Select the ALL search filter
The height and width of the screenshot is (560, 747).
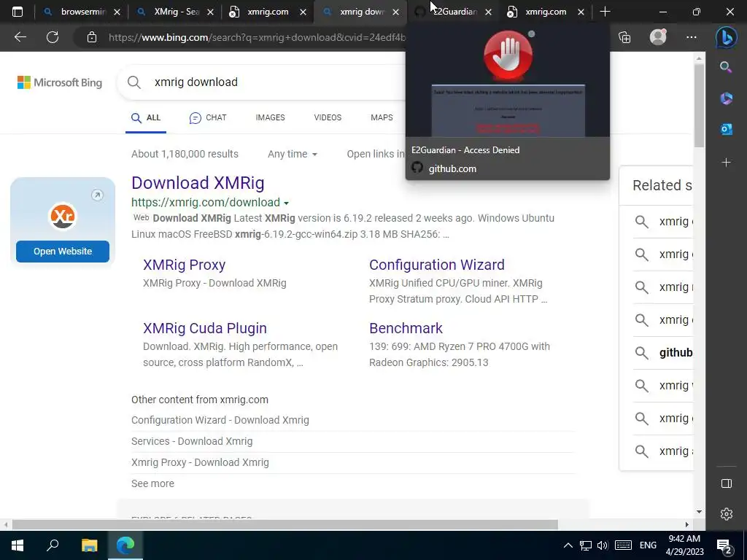146,117
